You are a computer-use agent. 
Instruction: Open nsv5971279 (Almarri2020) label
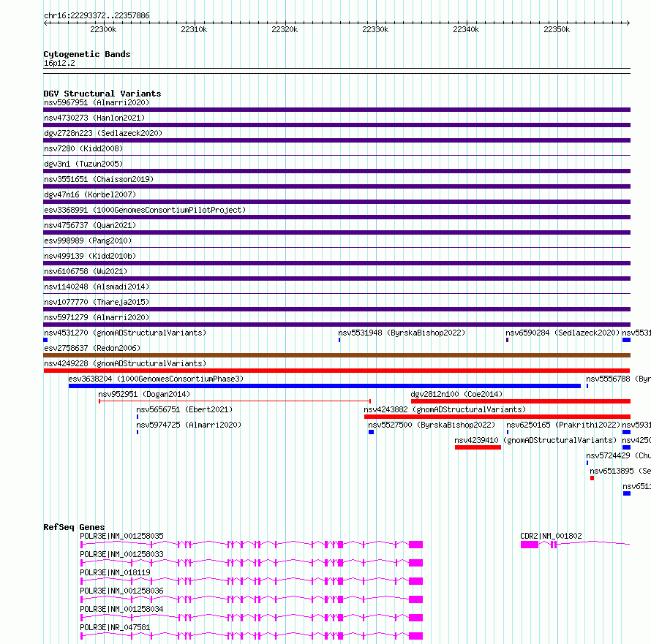click(x=97, y=317)
